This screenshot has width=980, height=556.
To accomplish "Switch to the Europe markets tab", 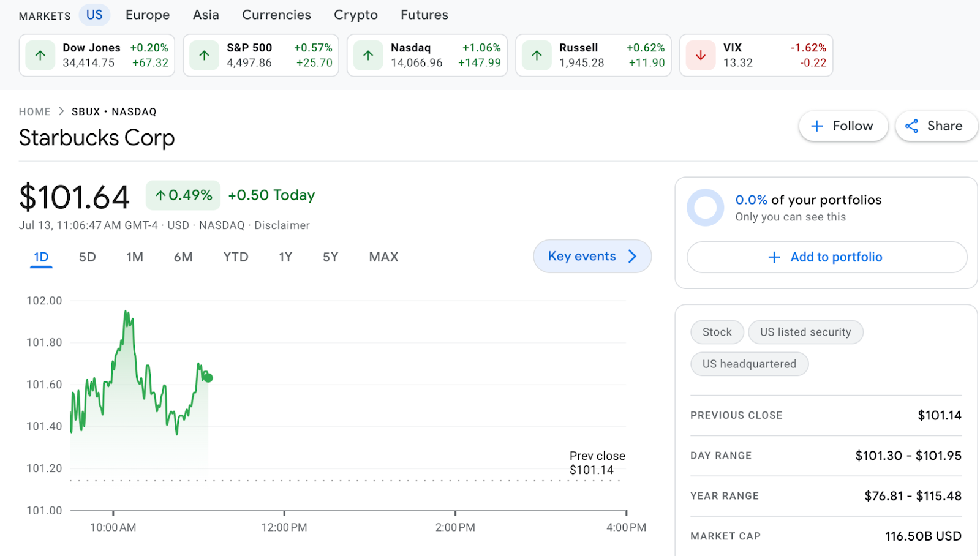I will (148, 15).
